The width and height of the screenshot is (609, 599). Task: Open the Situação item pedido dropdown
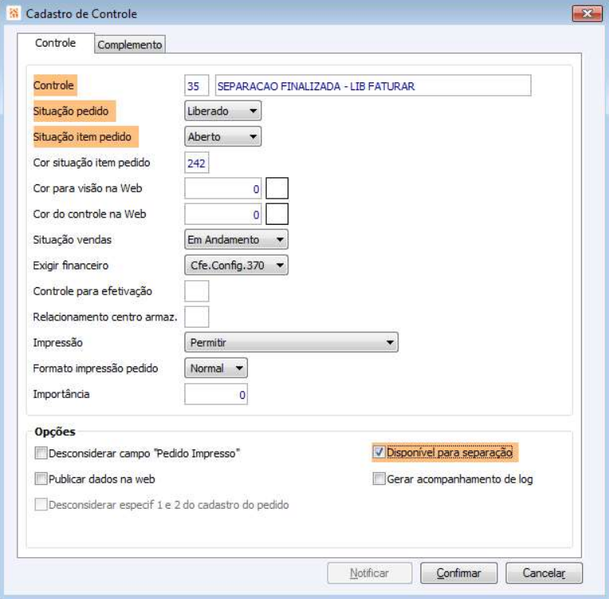pos(223,137)
